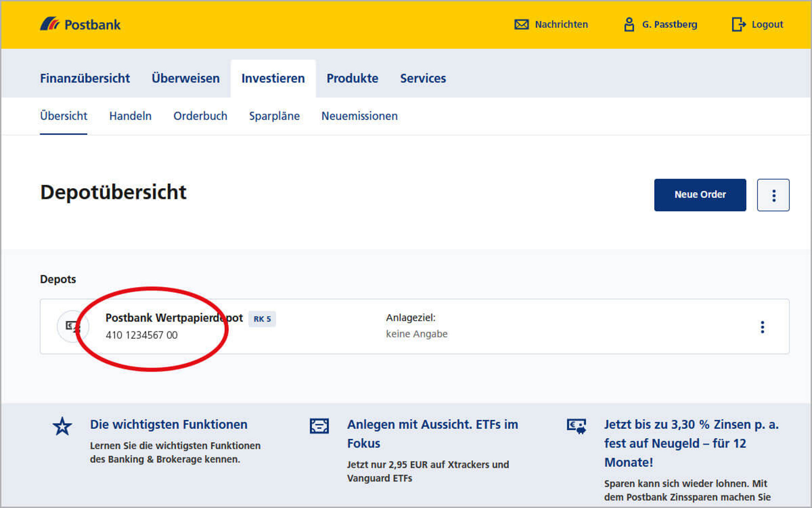Screen dimensions: 812x508
Task: Select the Postbank Wertpapierdepot name
Action: click(x=174, y=317)
